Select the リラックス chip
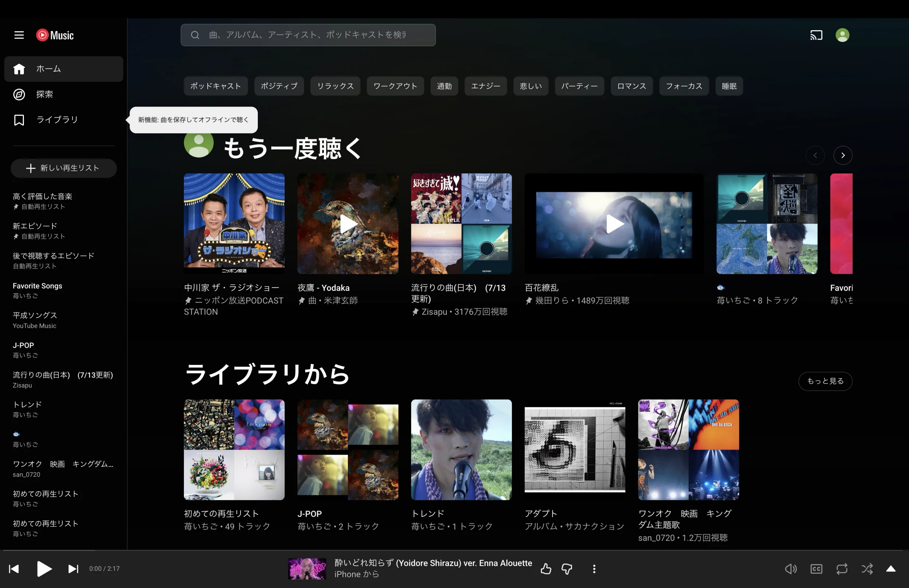The height and width of the screenshot is (588, 909). 335,86
